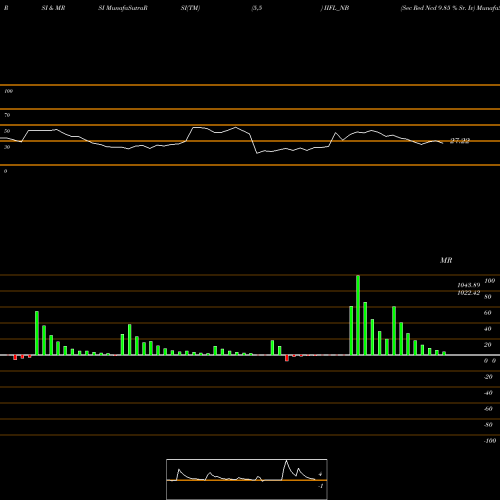Click the '4' label in mini chart

coord(320,474)
